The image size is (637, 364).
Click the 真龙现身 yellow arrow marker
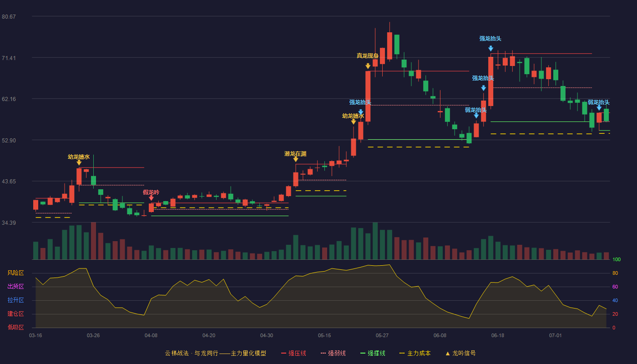click(368, 66)
